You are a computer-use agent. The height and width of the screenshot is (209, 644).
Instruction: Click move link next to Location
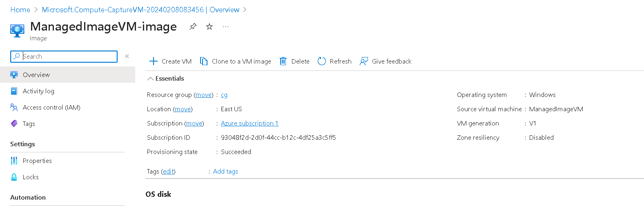tap(183, 109)
